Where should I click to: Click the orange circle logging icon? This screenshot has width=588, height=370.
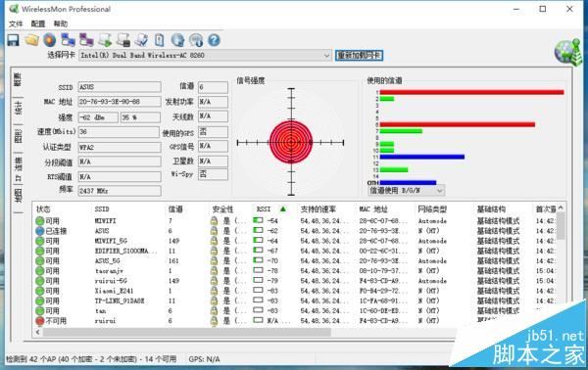point(50,40)
